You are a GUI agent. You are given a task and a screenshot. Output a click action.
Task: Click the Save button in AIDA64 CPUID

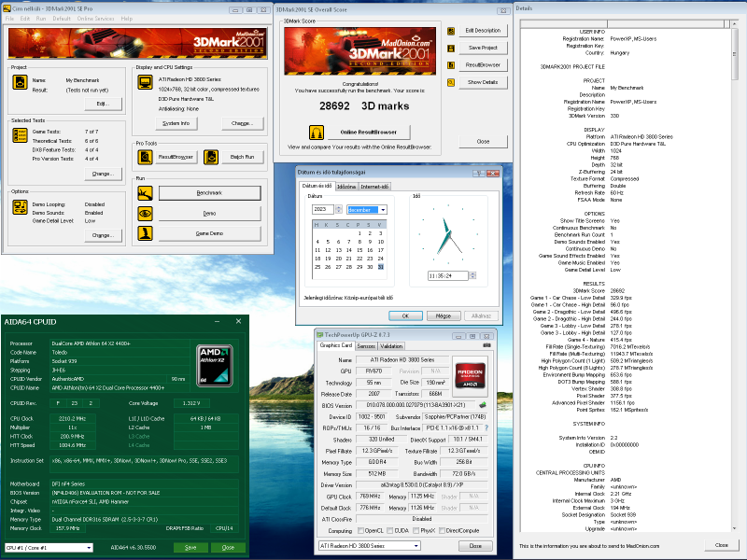click(x=190, y=548)
